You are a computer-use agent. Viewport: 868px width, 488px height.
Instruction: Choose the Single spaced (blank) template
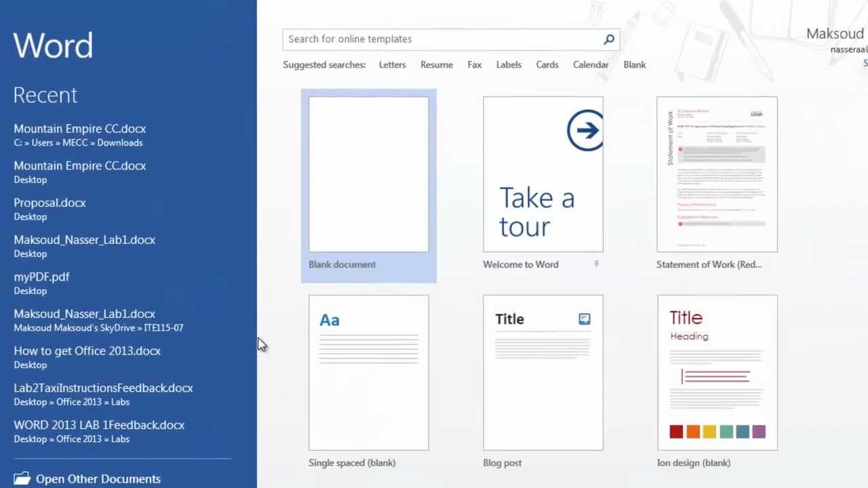(368, 382)
